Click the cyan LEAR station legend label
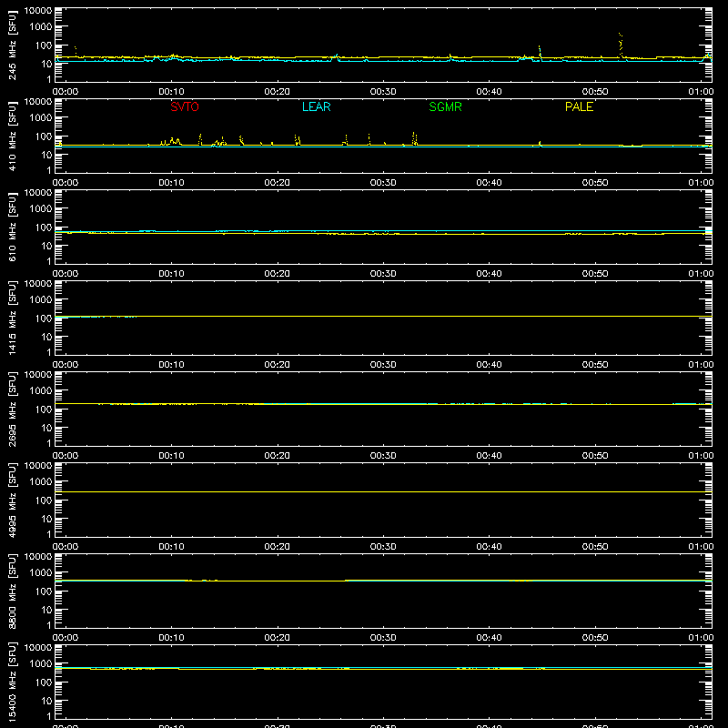 tap(316, 106)
